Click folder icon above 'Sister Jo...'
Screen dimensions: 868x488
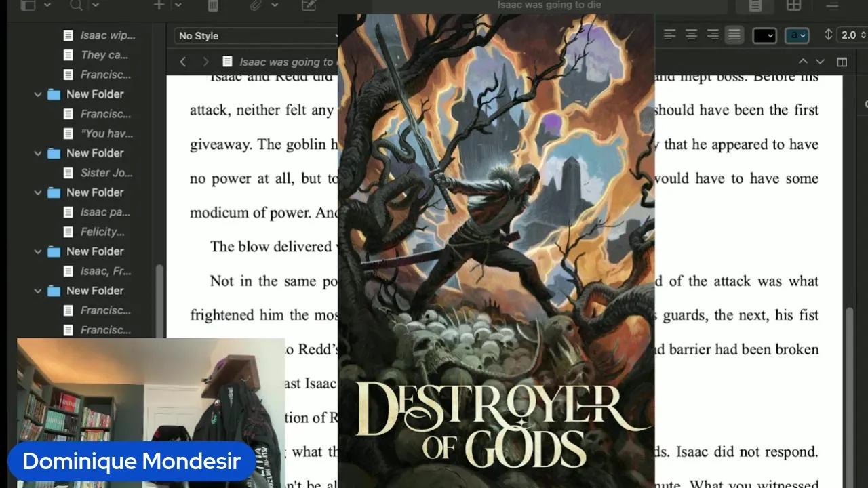tap(54, 153)
